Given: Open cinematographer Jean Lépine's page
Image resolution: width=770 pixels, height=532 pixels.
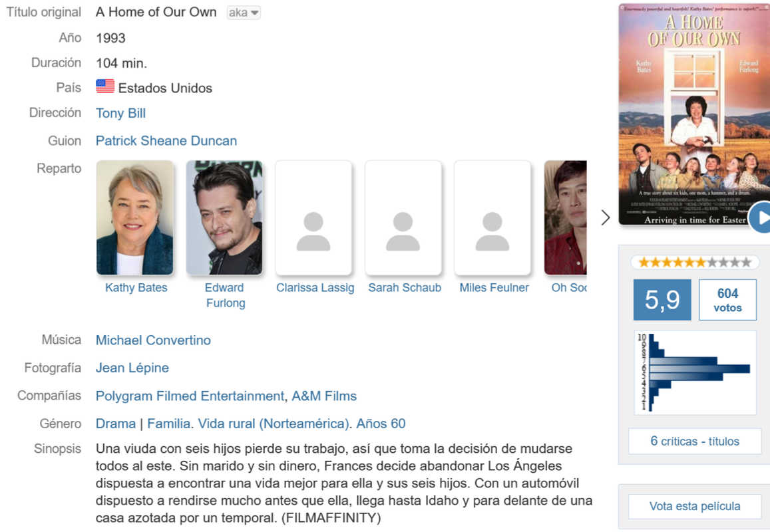Looking at the screenshot, I should pyautogui.click(x=132, y=368).
